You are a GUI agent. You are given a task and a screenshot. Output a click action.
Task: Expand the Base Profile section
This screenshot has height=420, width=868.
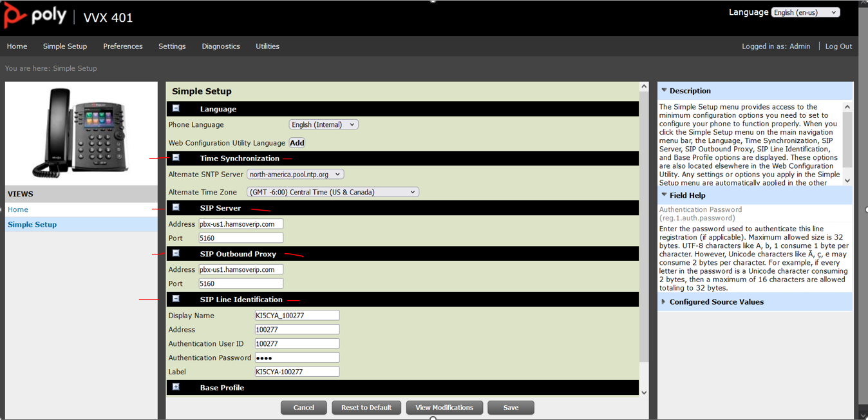tap(176, 387)
